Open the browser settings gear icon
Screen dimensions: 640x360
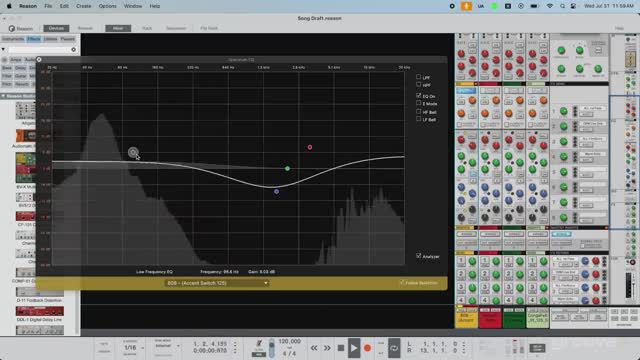tap(73, 49)
